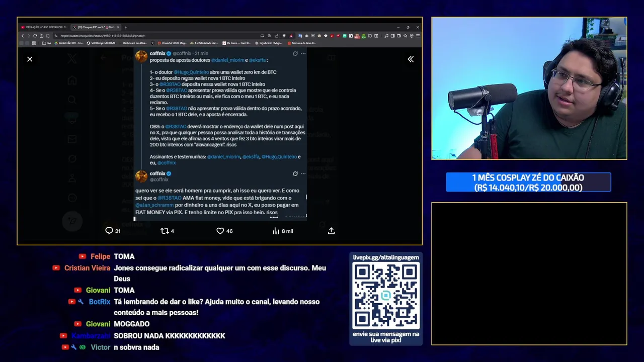Open the green extension icon

(345, 36)
